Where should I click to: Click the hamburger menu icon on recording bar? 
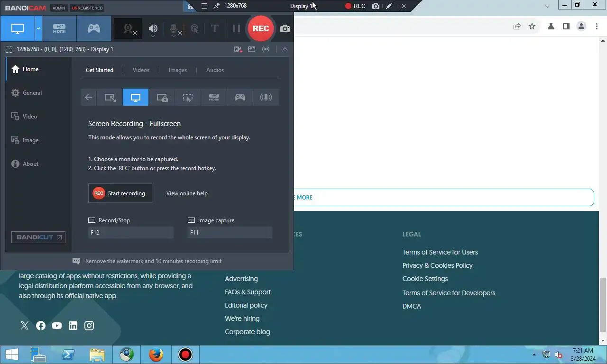(204, 6)
